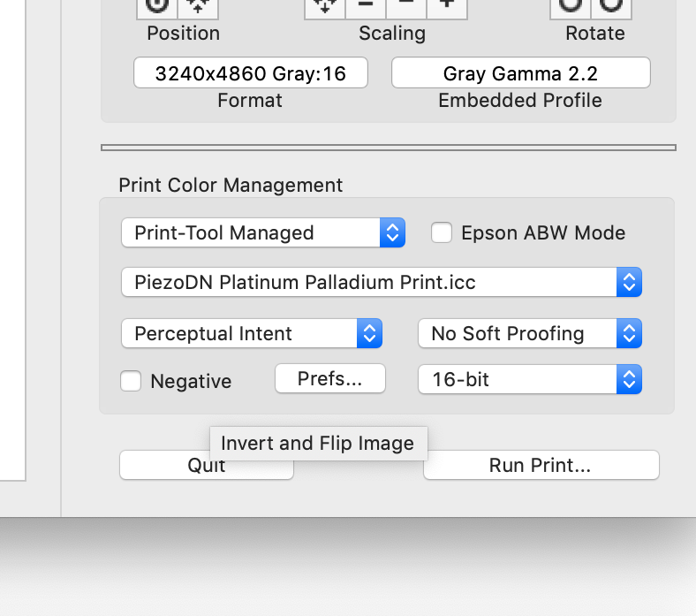The height and width of the screenshot is (616, 696).
Task: Open the Print-Tool Managed dropdown
Action: [x=262, y=232]
